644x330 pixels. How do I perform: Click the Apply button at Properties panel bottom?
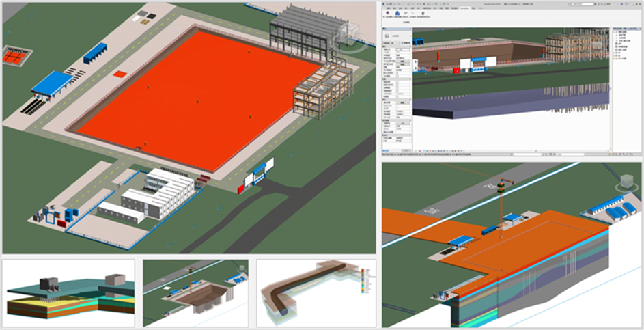point(404,150)
